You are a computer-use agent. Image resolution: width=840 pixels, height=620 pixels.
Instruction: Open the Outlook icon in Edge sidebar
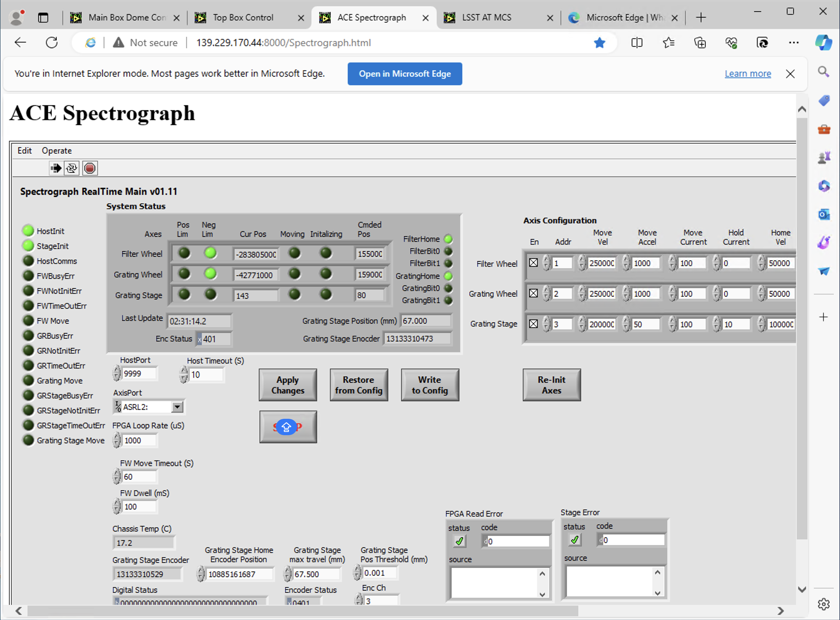(824, 214)
